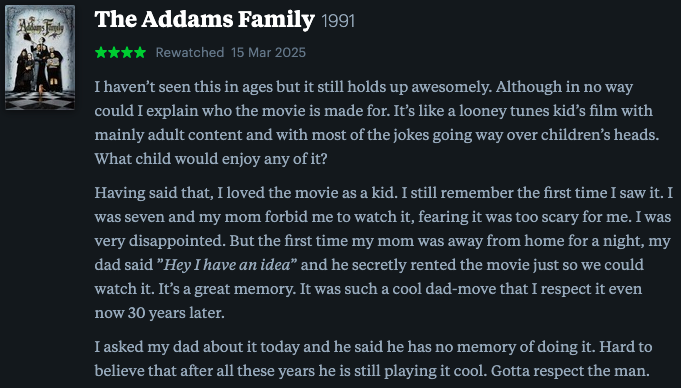Click the italic quote "Hey I have an idea"

[x=226, y=265]
